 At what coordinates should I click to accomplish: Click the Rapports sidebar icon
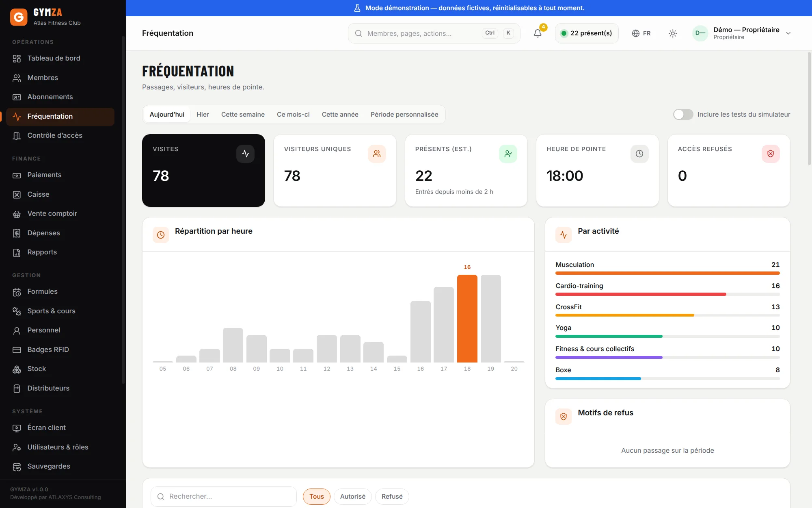(17, 252)
